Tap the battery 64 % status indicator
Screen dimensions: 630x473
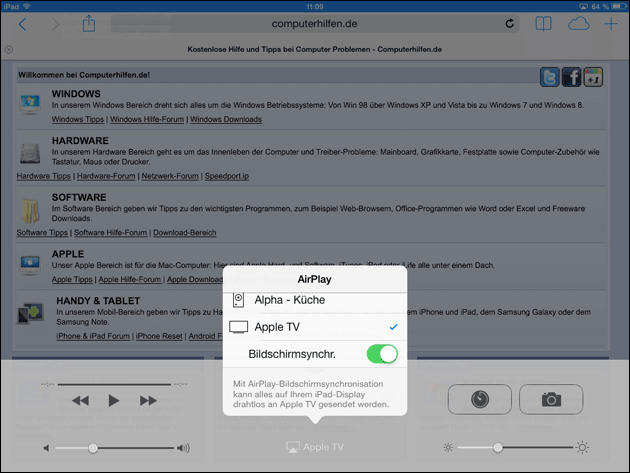609,6
